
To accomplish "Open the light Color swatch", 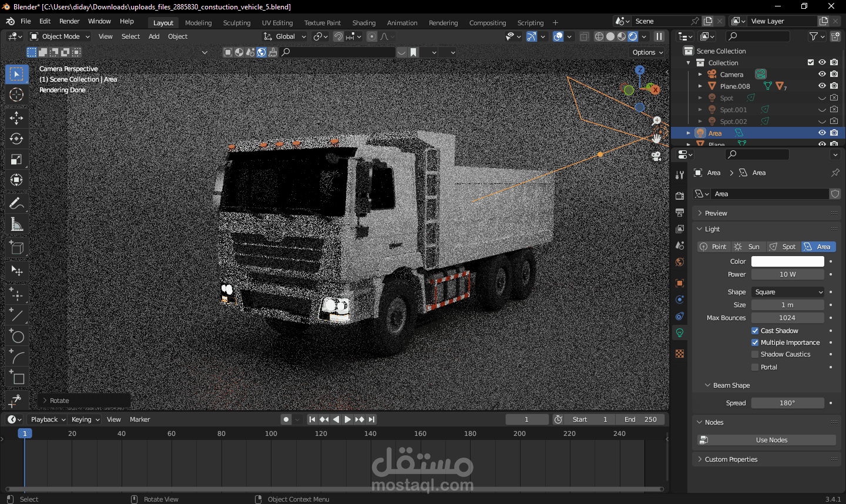I will pos(788,261).
